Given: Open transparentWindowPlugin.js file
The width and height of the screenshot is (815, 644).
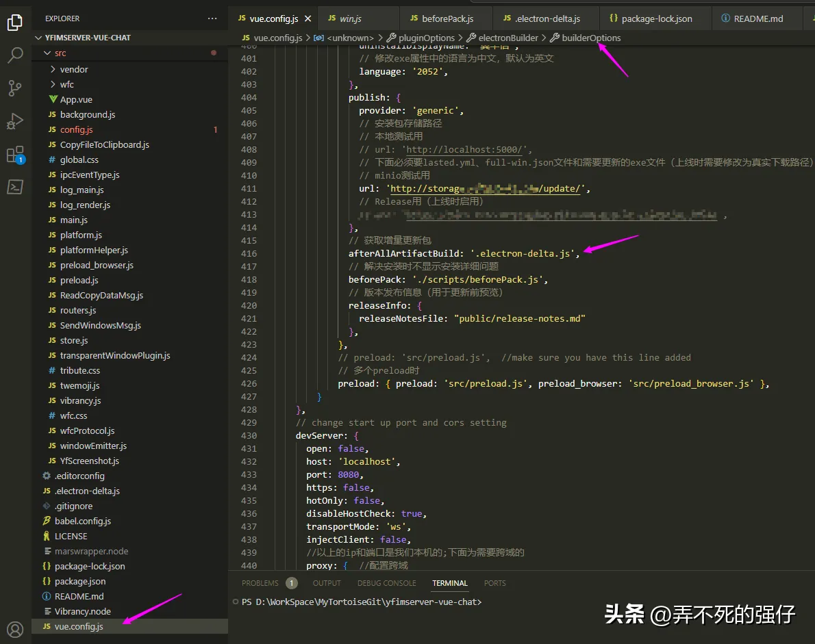Looking at the screenshot, I should 130,355.
